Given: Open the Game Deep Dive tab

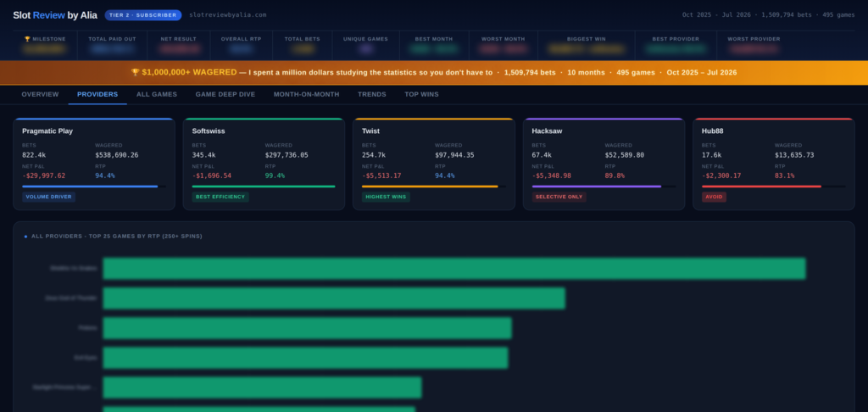Looking at the screenshot, I should (225, 95).
